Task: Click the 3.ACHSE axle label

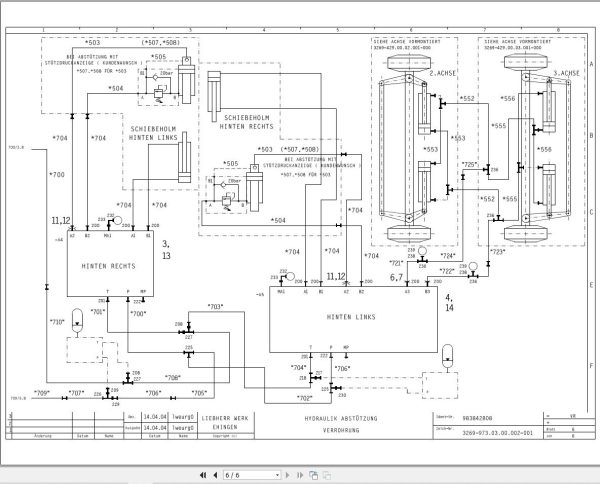Action: click(567, 73)
